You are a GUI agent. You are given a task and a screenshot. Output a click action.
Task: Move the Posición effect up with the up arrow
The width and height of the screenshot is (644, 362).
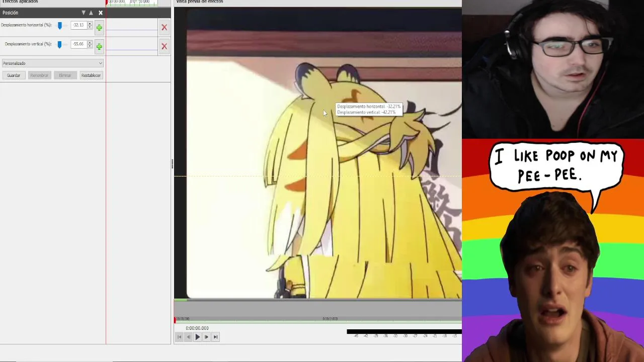click(91, 13)
